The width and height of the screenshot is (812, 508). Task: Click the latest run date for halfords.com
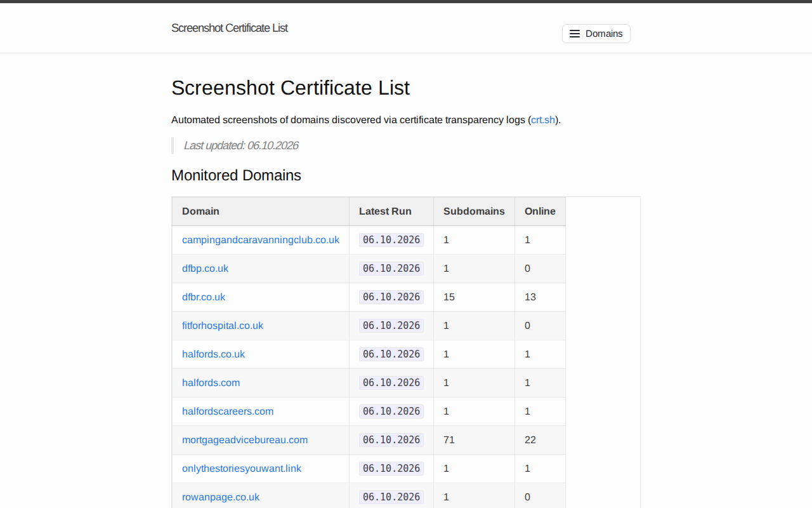(391, 383)
